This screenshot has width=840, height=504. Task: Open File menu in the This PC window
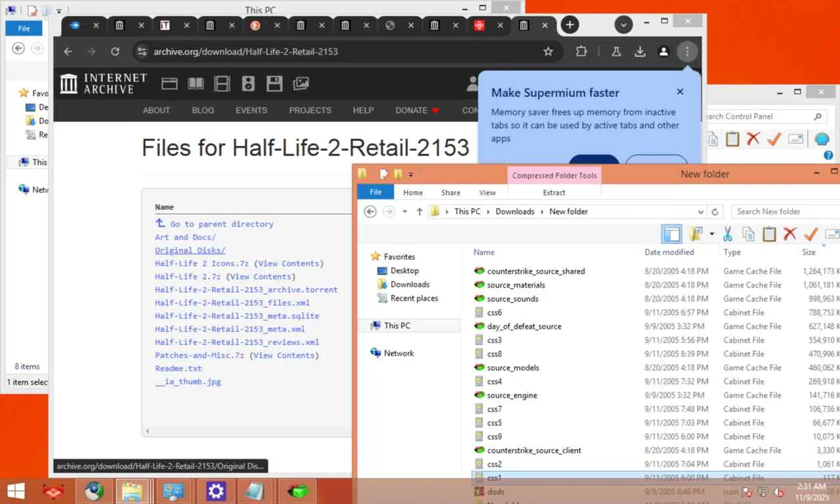(24, 28)
